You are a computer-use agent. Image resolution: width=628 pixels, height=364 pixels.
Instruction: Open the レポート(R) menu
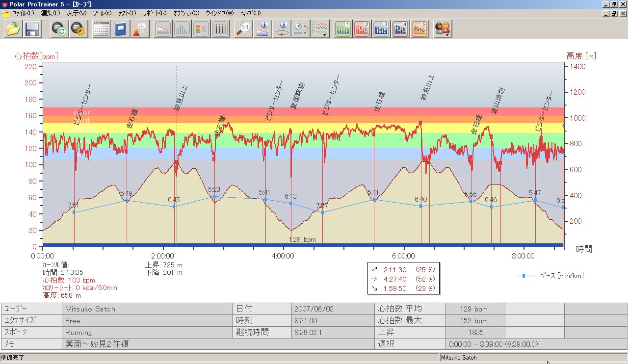point(155,13)
